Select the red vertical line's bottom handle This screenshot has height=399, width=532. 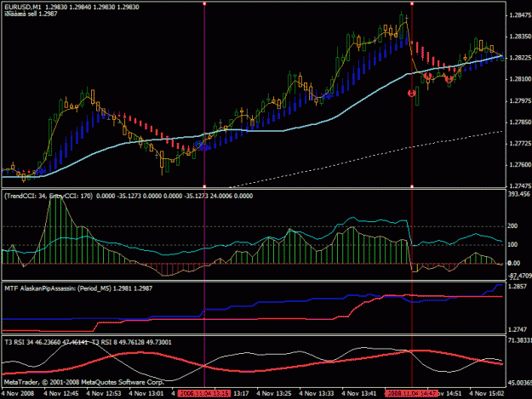coord(412,186)
